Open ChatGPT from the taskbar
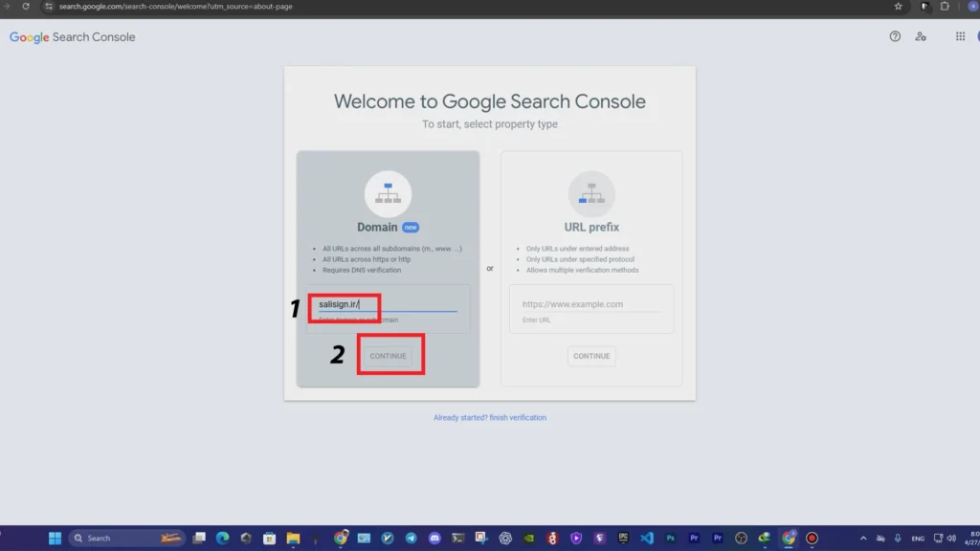This screenshot has width=980, height=551. (x=505, y=538)
